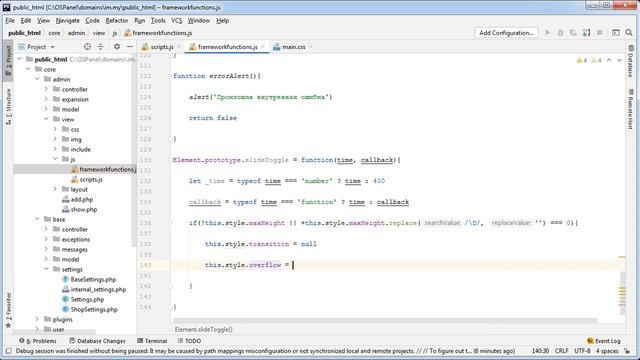Open the TODO tool window
This screenshot has height=360, width=640.
pos(189,341)
